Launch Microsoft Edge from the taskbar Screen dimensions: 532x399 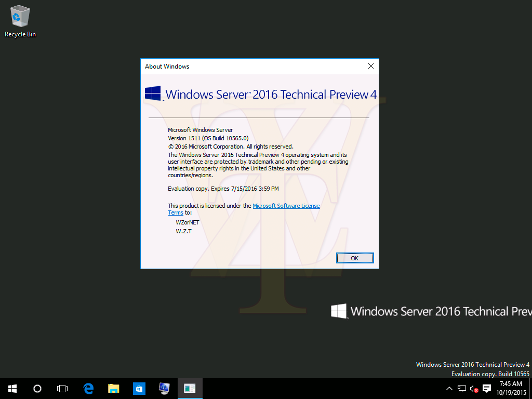88,389
